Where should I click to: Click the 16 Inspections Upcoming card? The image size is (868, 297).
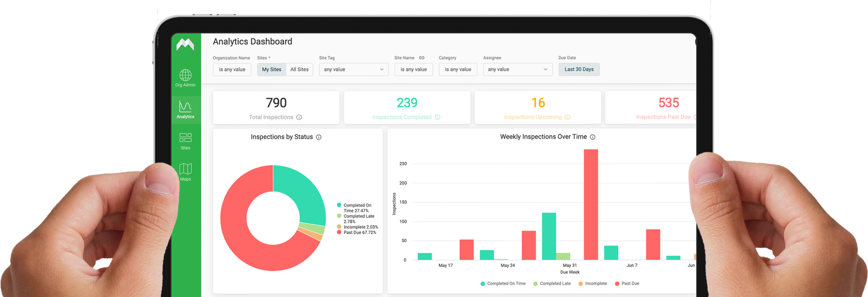pos(538,107)
